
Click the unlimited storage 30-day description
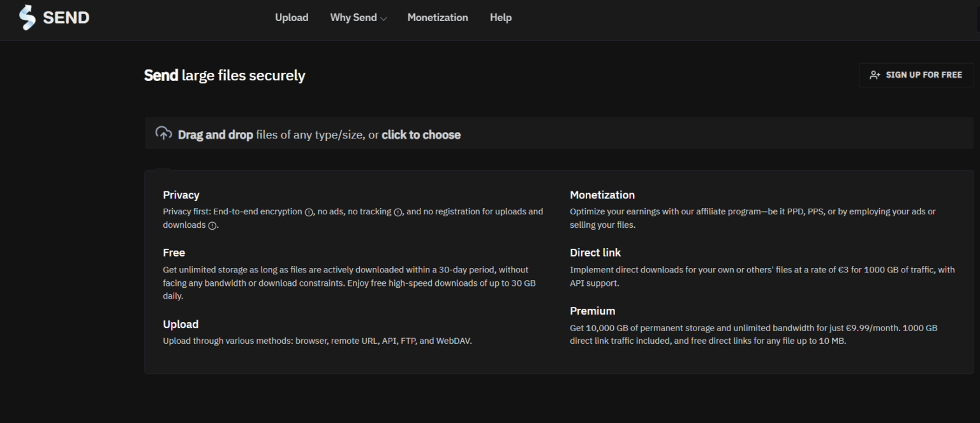click(350, 283)
